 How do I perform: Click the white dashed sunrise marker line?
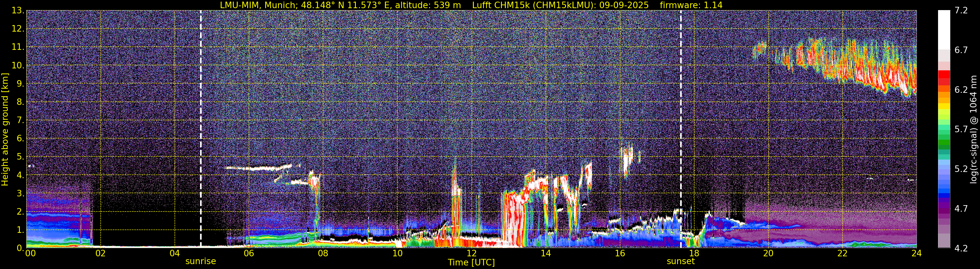pyautogui.click(x=200, y=129)
